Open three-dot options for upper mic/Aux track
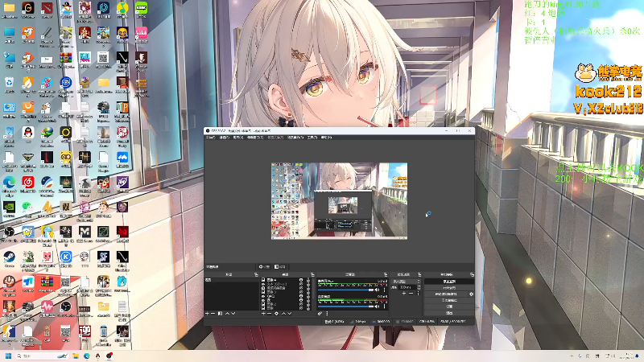The image size is (644, 362). point(385,290)
